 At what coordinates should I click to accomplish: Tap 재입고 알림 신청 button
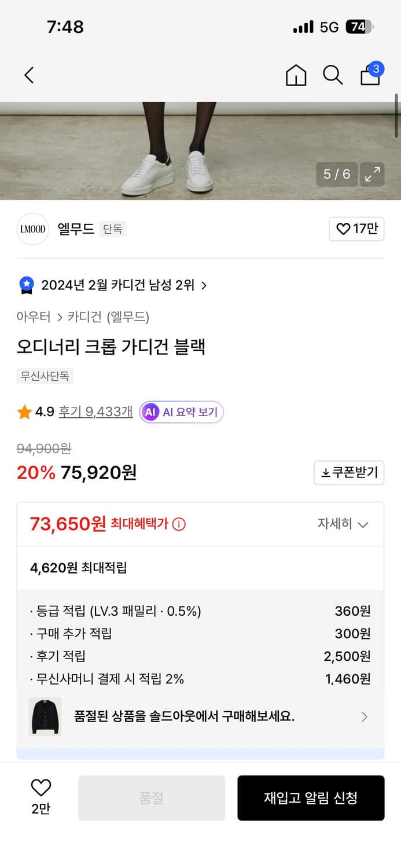tap(311, 798)
